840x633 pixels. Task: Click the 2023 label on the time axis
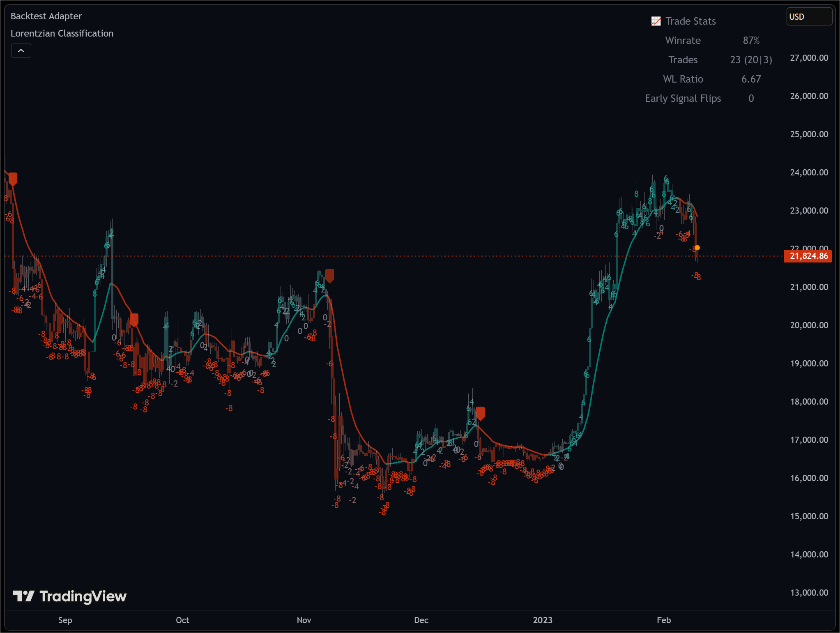tap(542, 620)
